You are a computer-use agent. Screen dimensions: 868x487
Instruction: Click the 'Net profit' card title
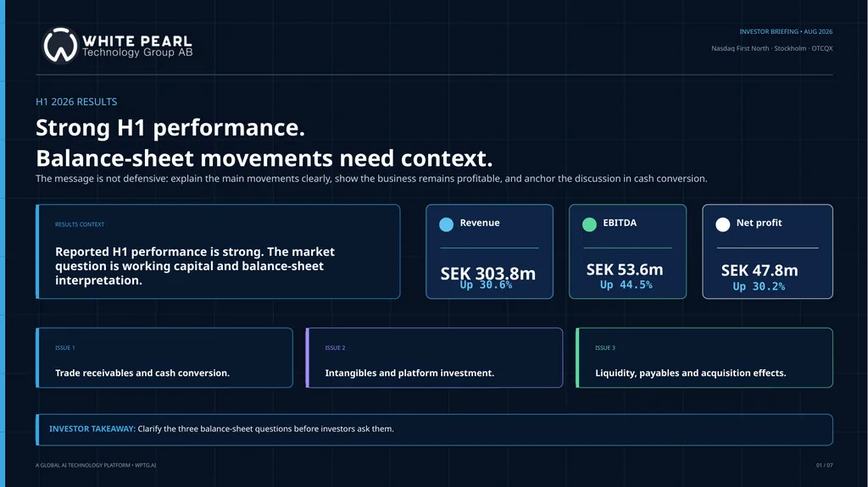pos(759,223)
